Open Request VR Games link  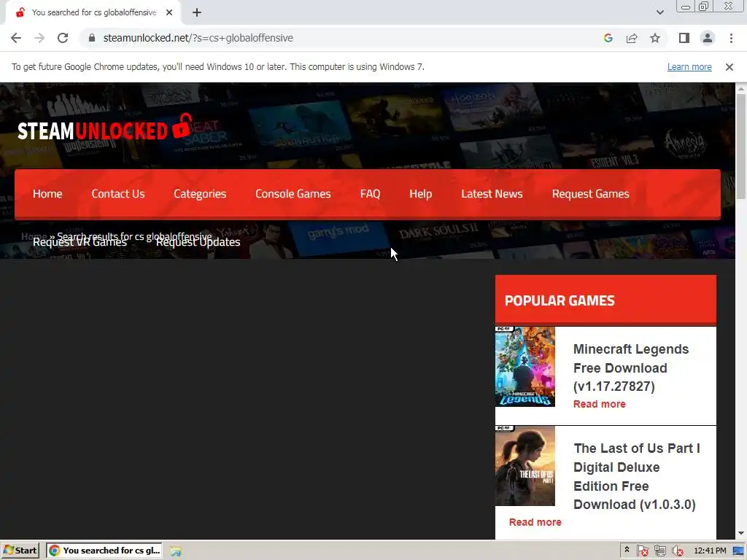coord(80,242)
